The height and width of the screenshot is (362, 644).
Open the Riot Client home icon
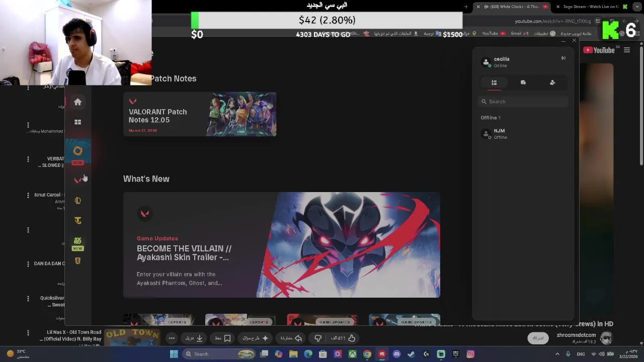(77, 102)
